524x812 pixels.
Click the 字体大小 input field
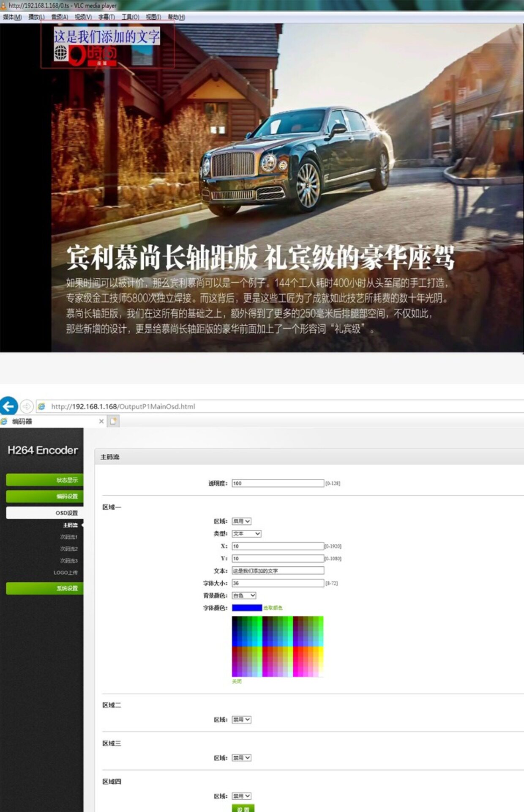click(x=278, y=583)
